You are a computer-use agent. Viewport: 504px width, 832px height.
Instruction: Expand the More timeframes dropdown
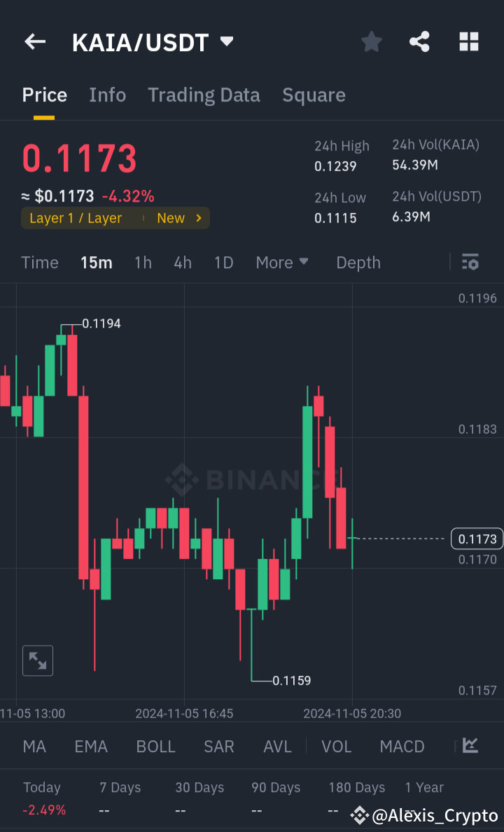click(x=282, y=262)
